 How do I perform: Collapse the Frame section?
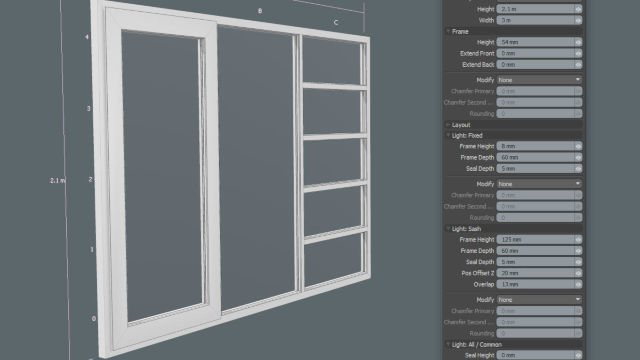[448, 31]
